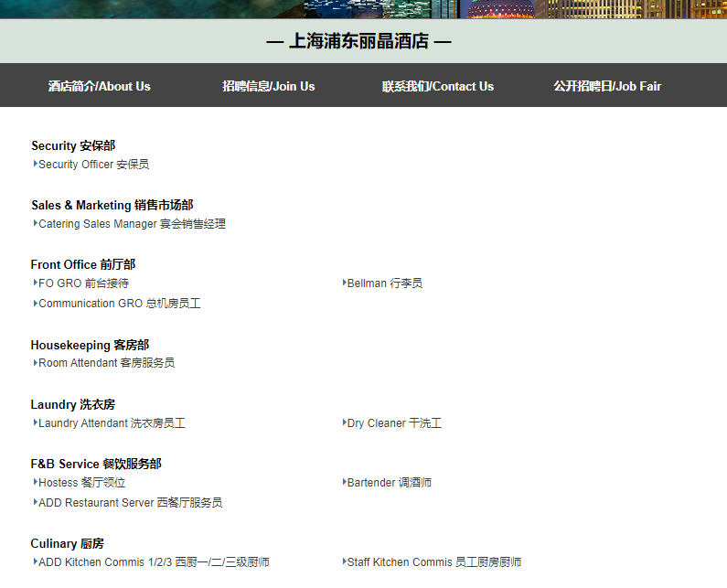This screenshot has width=727, height=588.
Task: Click the arrow beside Staff Kitchen Commis
Action: tap(345, 561)
